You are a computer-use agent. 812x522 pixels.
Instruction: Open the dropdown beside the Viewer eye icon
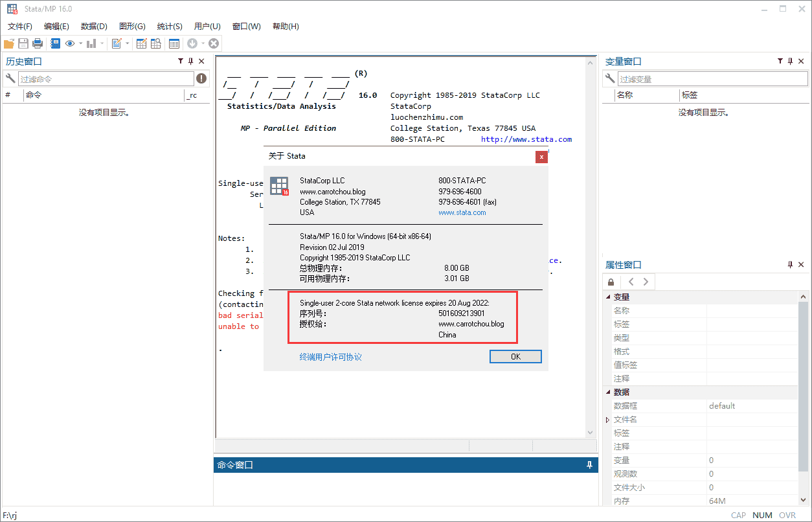click(x=80, y=43)
